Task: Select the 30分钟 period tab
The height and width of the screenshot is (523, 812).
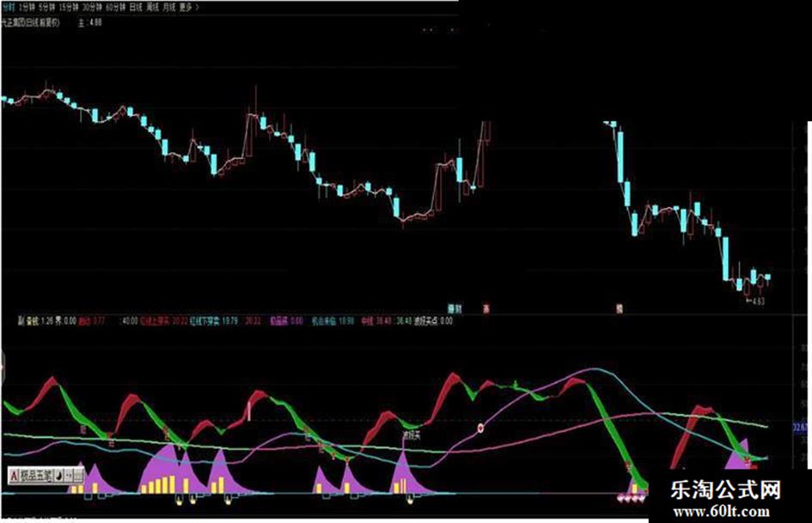Action: coord(92,8)
